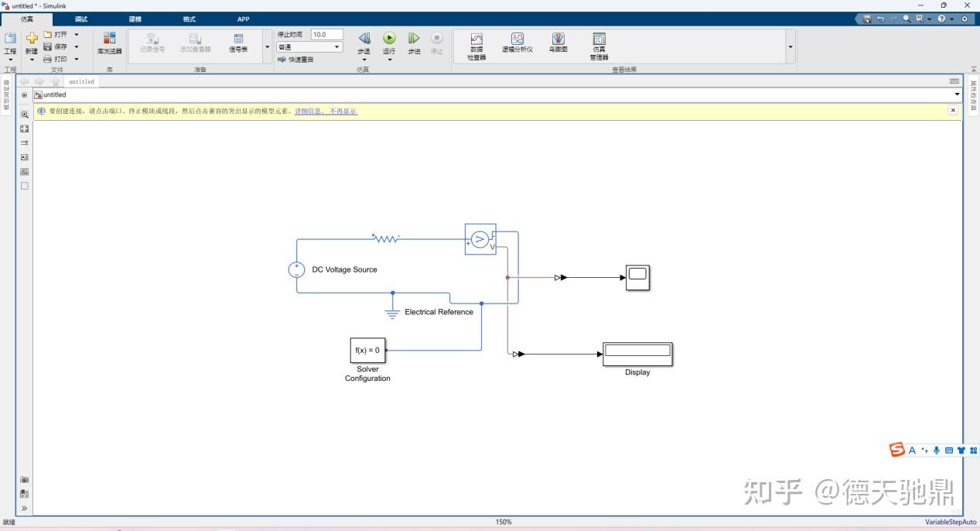Screen dimensions: 980x531
Task: Open the 工程 (Project) button
Action: pyautogui.click(x=10, y=42)
